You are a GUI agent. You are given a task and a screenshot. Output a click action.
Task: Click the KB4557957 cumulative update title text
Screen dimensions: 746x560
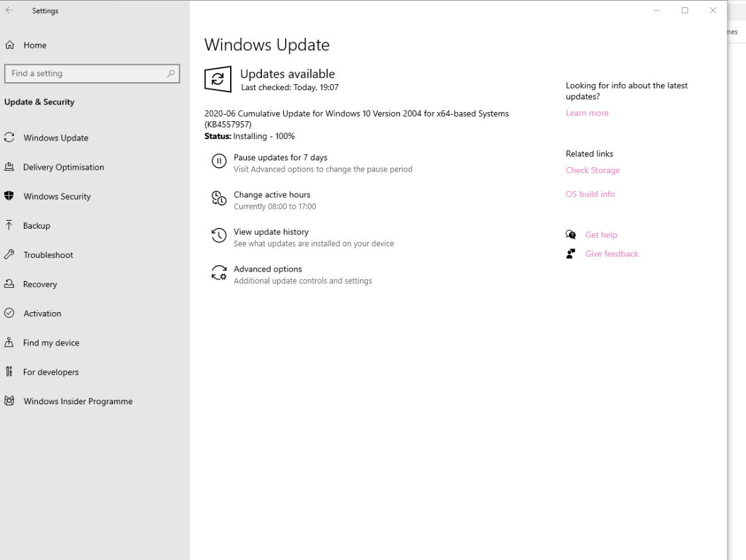point(357,119)
